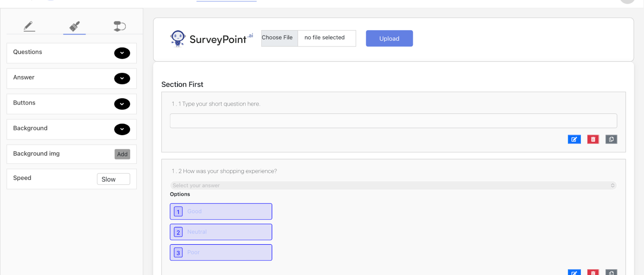Choose the 'Poor' answer option
Viewport: 644px width, 275px height.
click(x=221, y=252)
